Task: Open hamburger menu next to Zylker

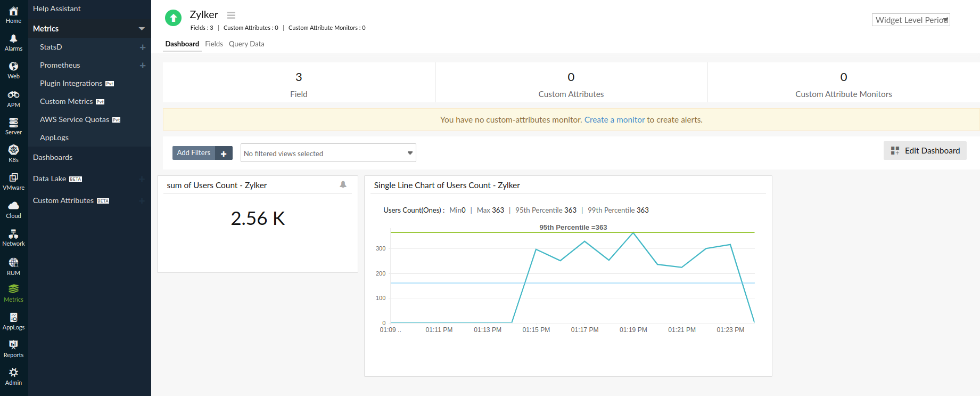Action: (231, 15)
